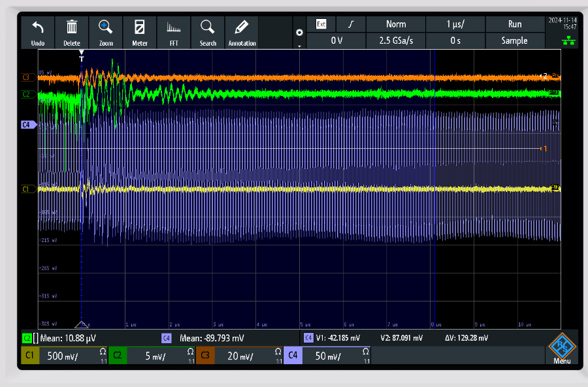The width and height of the screenshot is (588, 387).
Task: Open the Meter tool
Action: coord(140,32)
